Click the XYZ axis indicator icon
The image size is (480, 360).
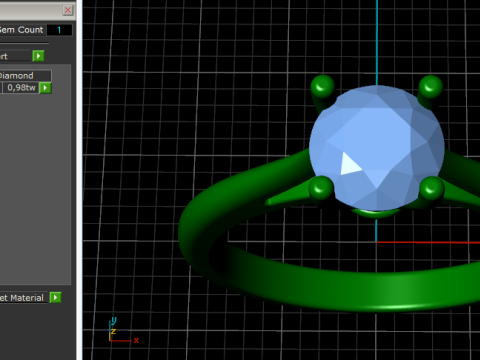[123, 330]
